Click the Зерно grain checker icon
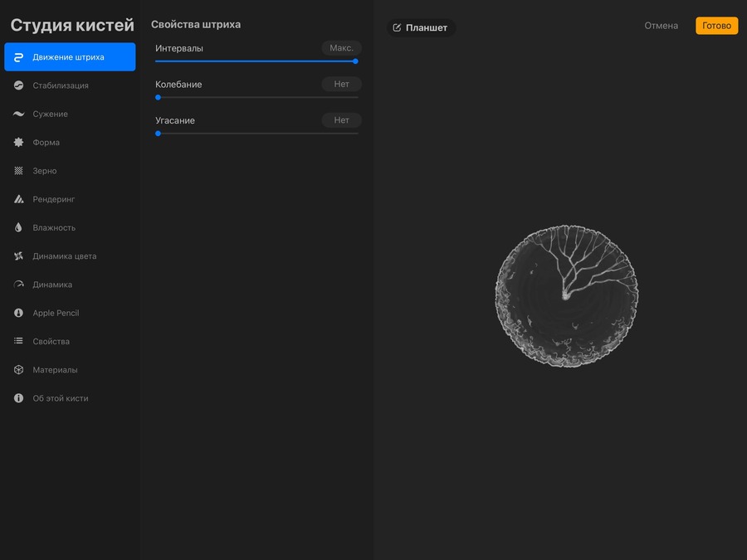The width and height of the screenshot is (747, 560). (18, 170)
